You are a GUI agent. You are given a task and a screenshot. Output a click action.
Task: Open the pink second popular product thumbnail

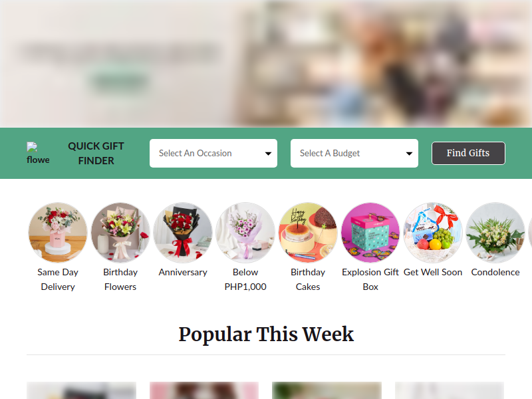point(204,390)
